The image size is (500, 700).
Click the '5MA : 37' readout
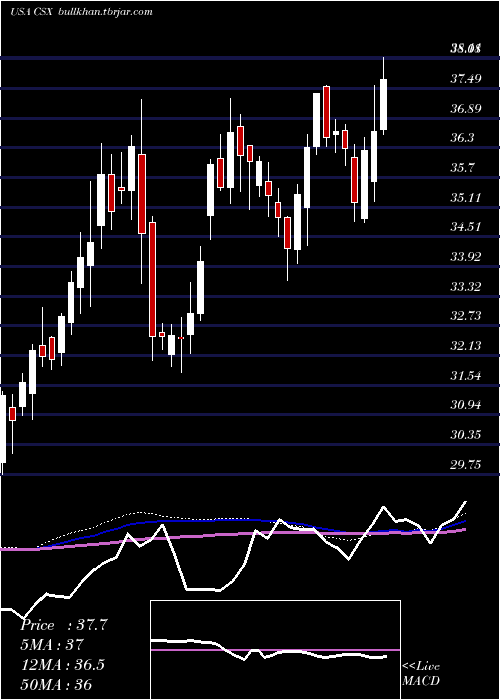(x=52, y=645)
